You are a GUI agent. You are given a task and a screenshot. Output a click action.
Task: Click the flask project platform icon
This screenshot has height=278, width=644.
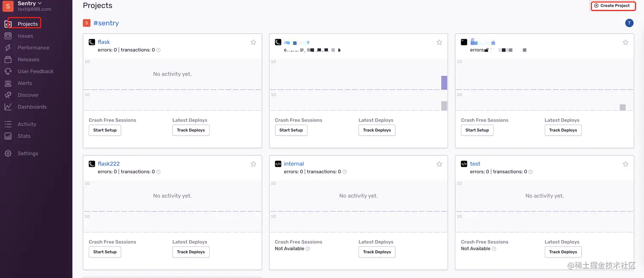point(92,42)
